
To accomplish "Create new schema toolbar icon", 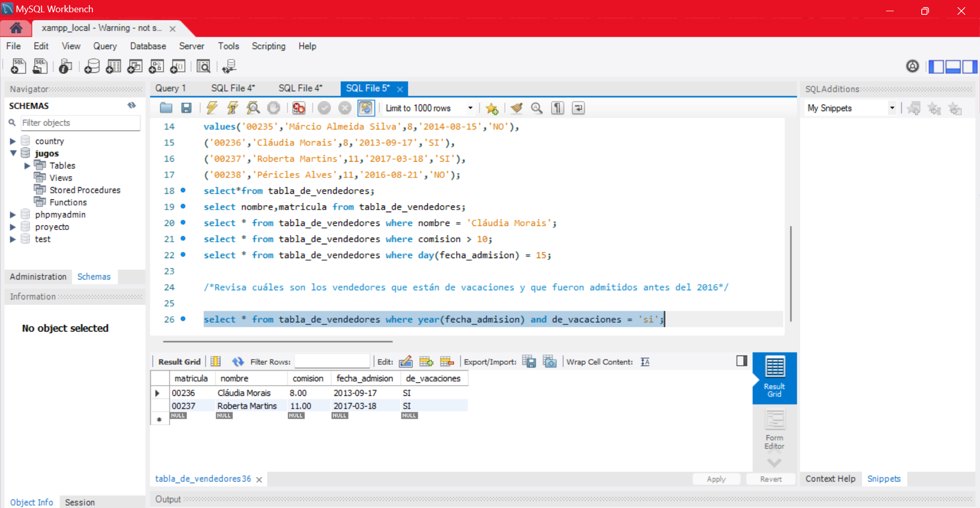I will pos(92,66).
